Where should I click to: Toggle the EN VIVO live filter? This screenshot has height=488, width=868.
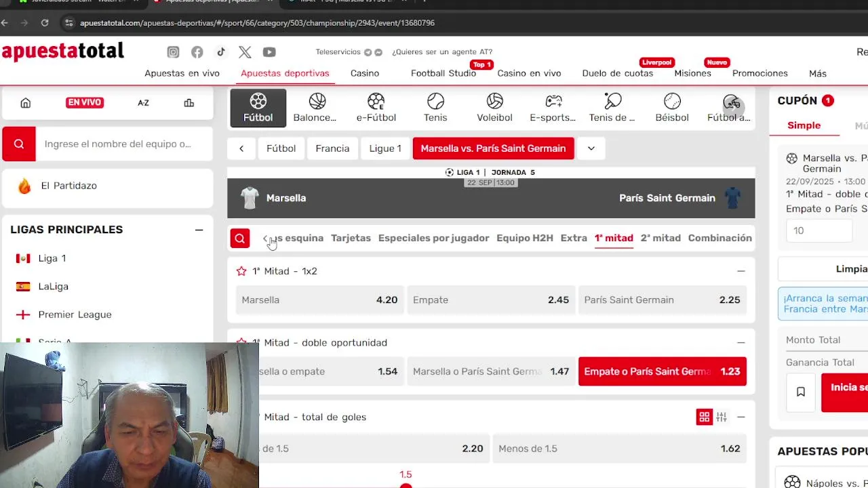coord(84,102)
